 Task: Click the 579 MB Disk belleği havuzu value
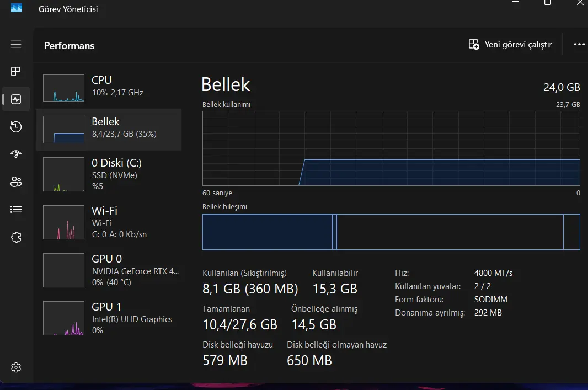tap(225, 361)
